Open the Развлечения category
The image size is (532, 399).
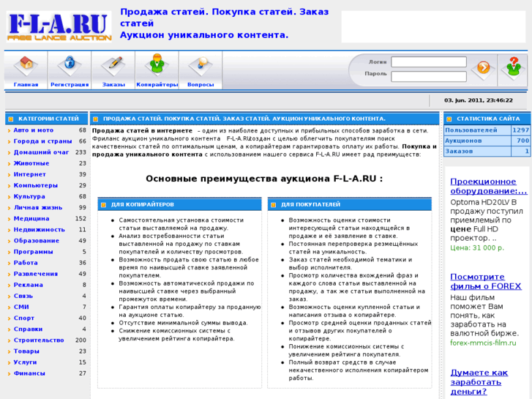36,274
